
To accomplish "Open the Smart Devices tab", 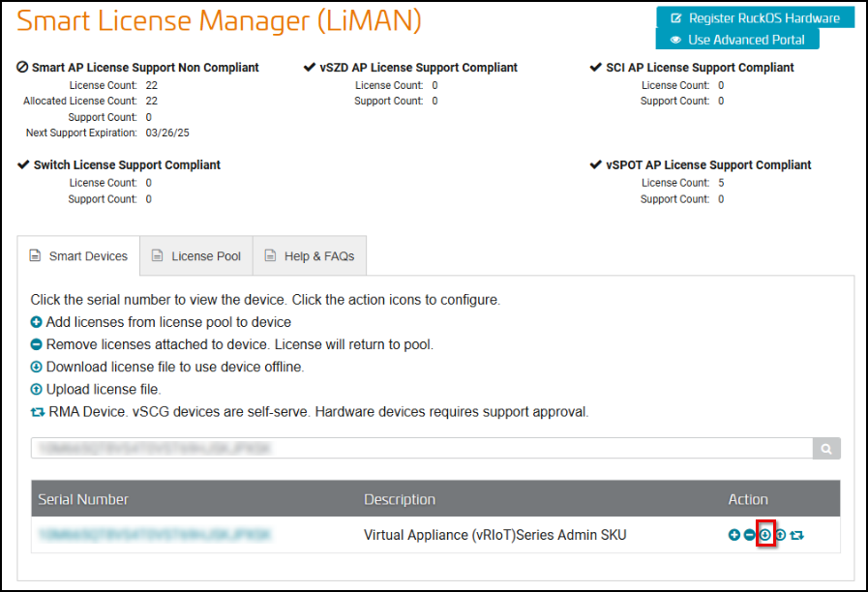I will coord(78,256).
